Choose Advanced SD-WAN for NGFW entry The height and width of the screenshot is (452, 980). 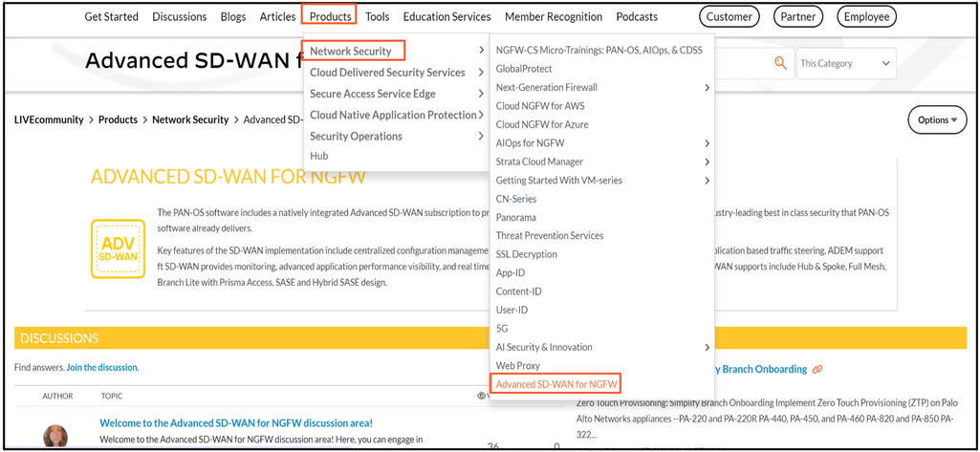(556, 384)
